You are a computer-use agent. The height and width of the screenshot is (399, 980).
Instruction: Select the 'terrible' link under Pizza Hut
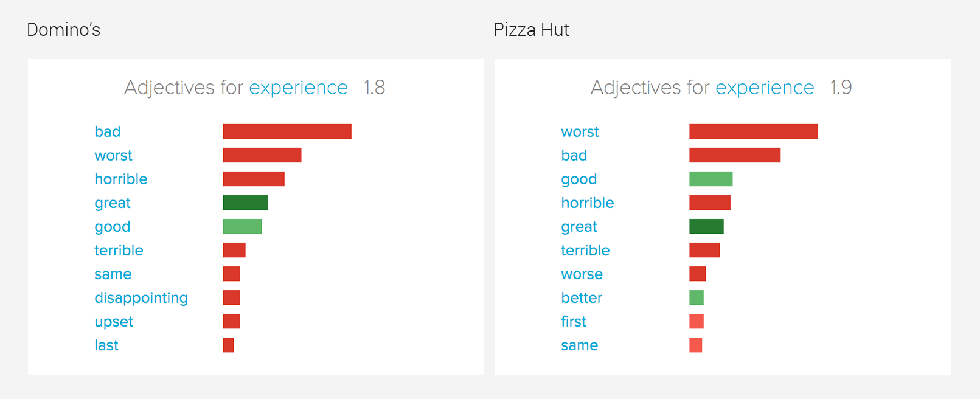pyautogui.click(x=585, y=251)
